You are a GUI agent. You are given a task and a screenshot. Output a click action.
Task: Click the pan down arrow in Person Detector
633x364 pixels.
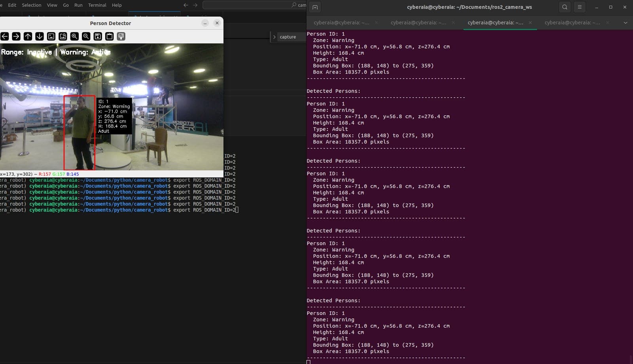click(40, 36)
